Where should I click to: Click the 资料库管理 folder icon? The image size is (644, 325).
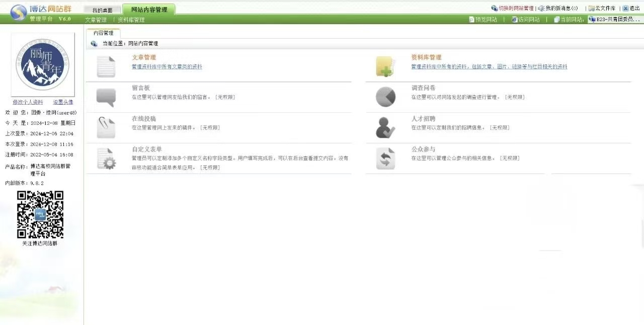click(x=385, y=66)
